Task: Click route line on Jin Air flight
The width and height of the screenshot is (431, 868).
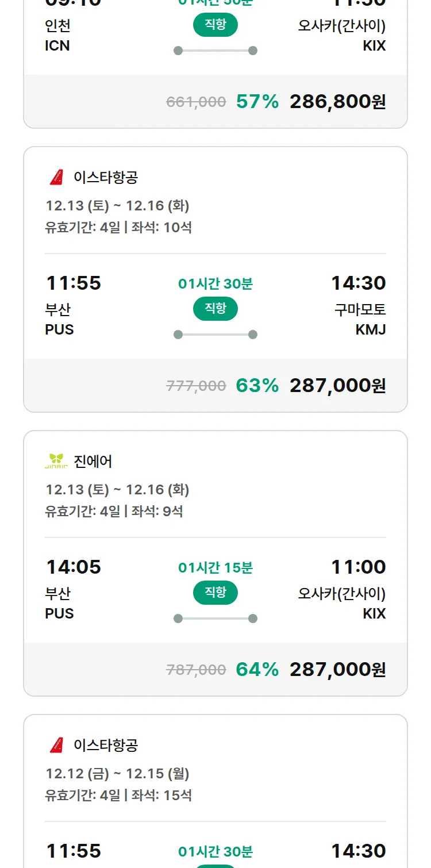Action: pyautogui.click(x=215, y=619)
